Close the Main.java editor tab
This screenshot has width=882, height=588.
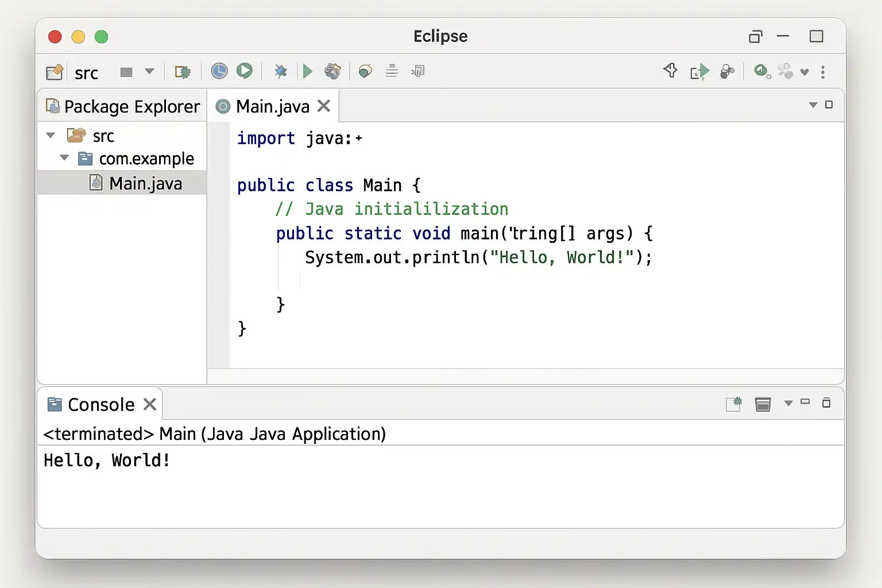point(324,106)
